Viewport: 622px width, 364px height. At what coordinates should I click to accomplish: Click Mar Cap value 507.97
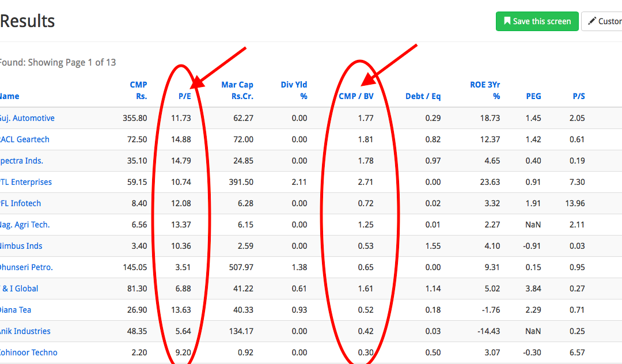click(x=241, y=267)
